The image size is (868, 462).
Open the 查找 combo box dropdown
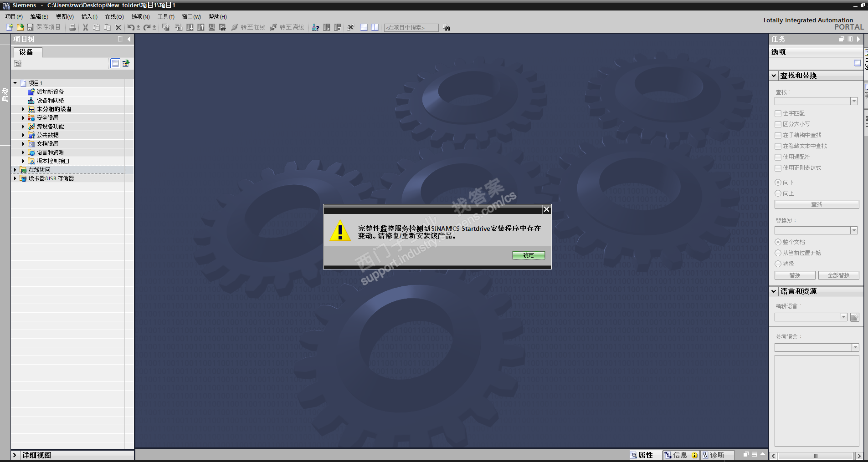(854, 101)
